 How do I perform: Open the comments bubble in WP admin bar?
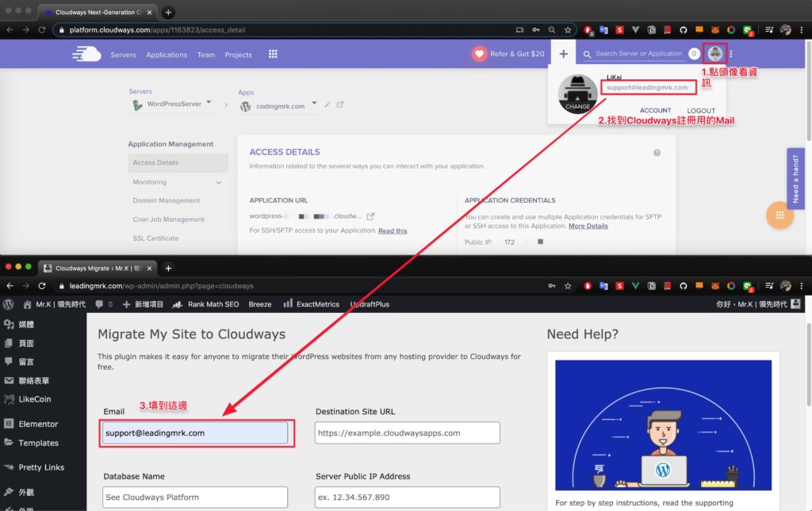(x=104, y=304)
